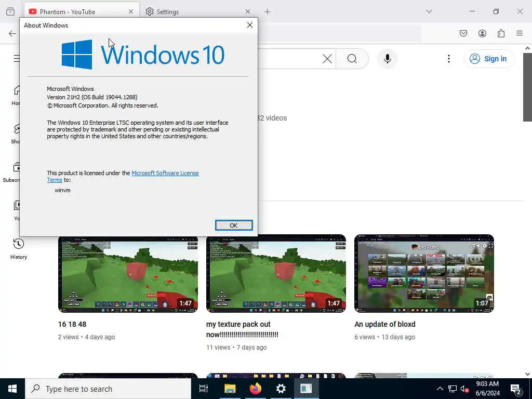
Task: Open the Save to Pocket icon
Action: tap(463, 33)
